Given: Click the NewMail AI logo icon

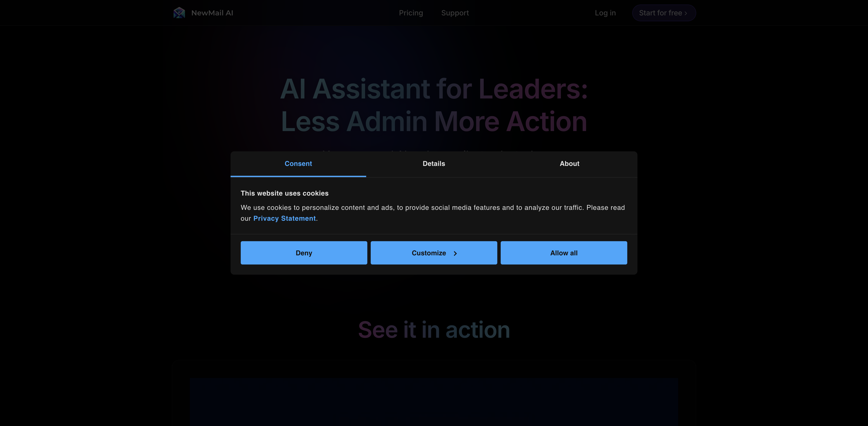Looking at the screenshot, I should (179, 12).
